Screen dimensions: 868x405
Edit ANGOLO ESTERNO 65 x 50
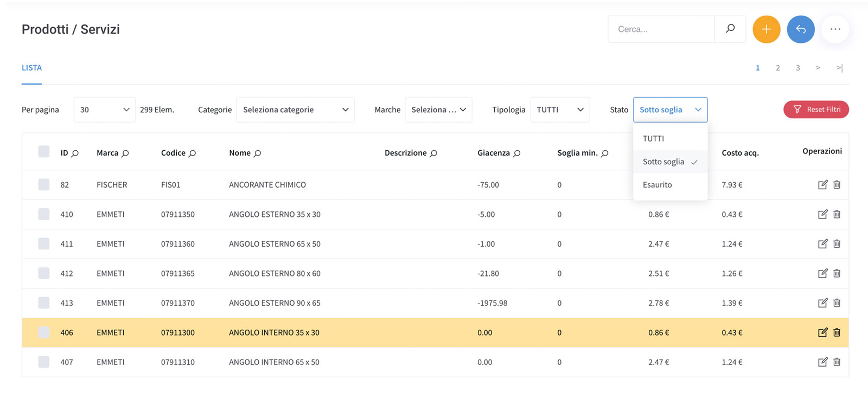point(822,243)
